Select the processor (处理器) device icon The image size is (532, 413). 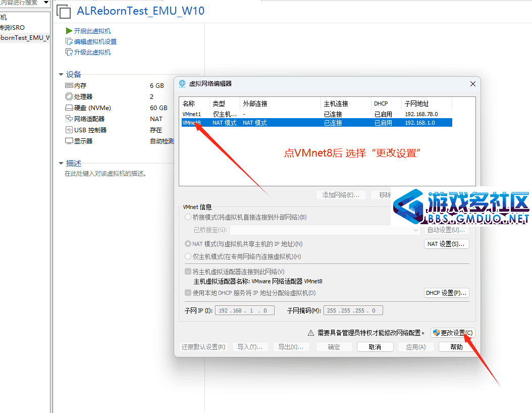tap(69, 97)
